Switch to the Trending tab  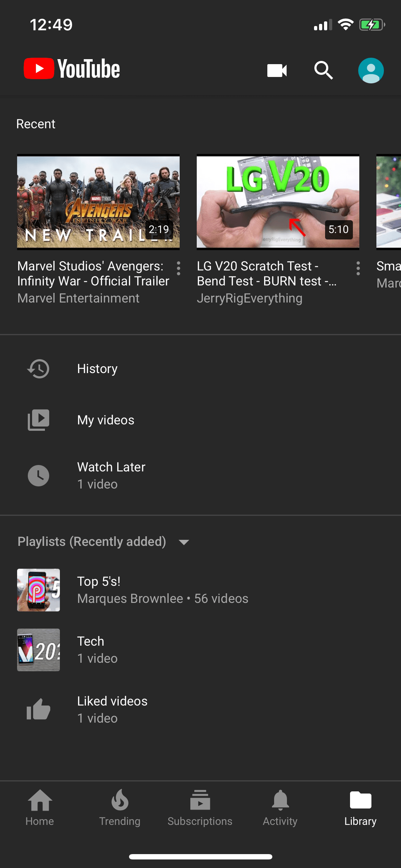[120, 808]
